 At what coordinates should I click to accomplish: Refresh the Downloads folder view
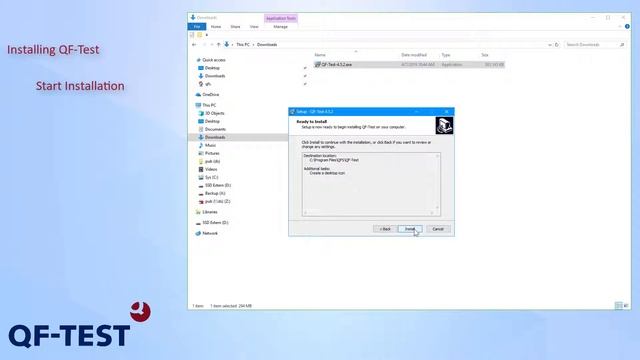click(557, 44)
